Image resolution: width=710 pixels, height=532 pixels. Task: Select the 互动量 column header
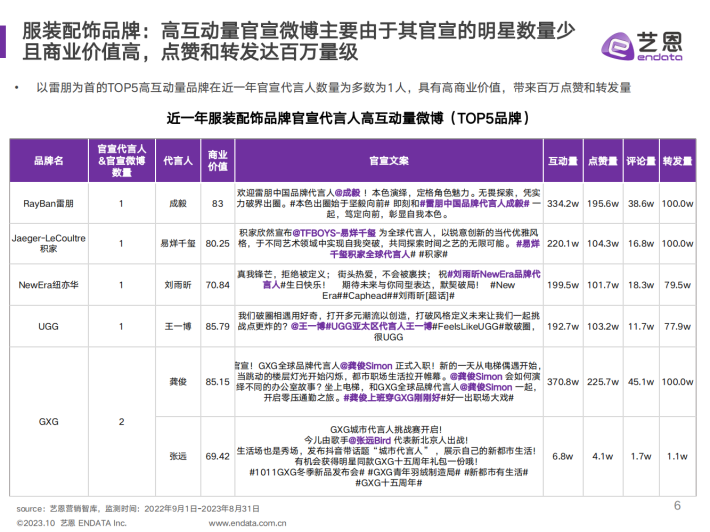click(x=563, y=161)
